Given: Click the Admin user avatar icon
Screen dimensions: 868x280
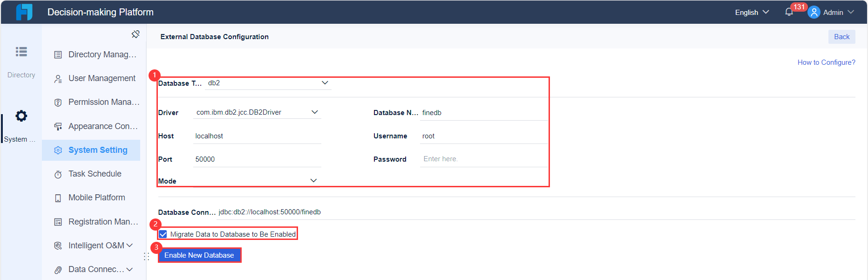Looking at the screenshot, I should pos(814,13).
